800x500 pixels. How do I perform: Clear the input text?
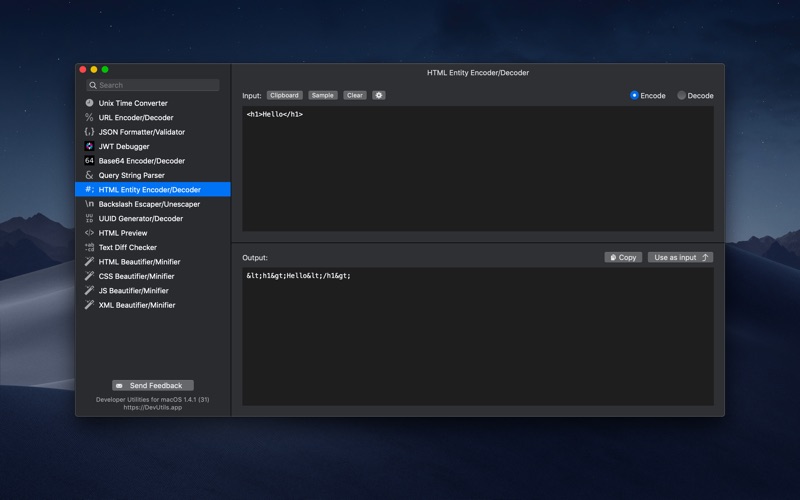tap(355, 96)
